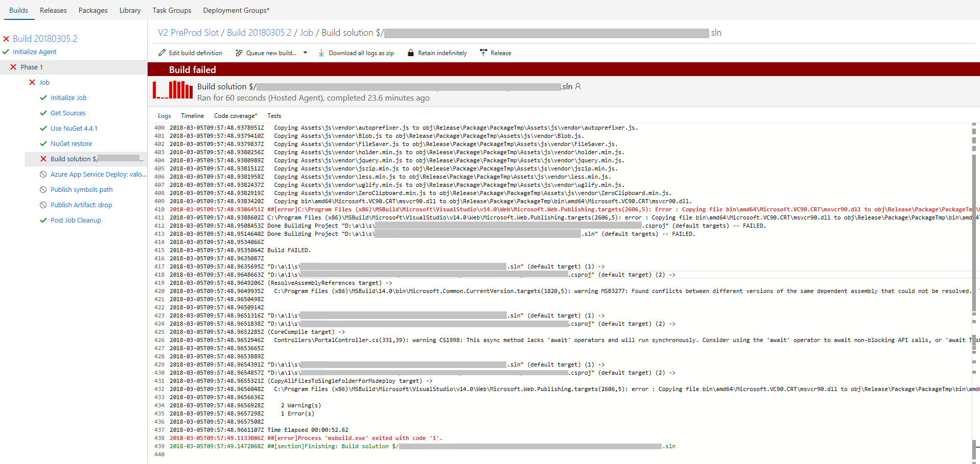Open the Library tab

point(130,10)
